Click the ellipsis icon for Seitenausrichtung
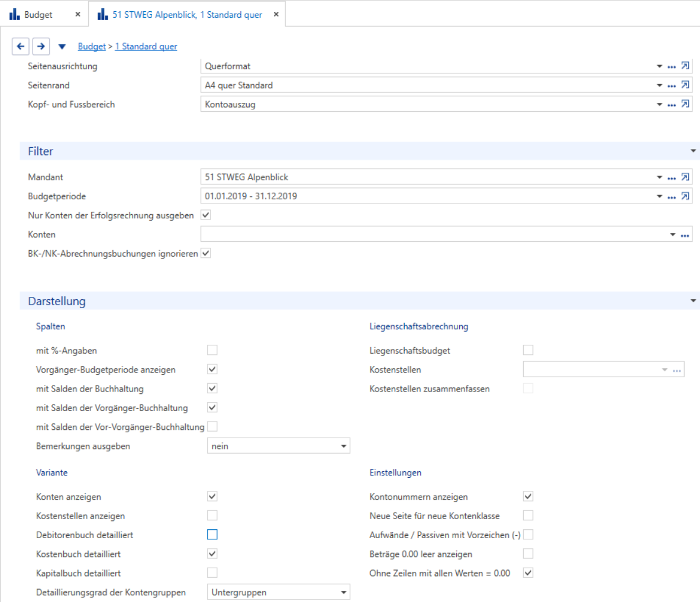700x602 pixels. click(672, 66)
